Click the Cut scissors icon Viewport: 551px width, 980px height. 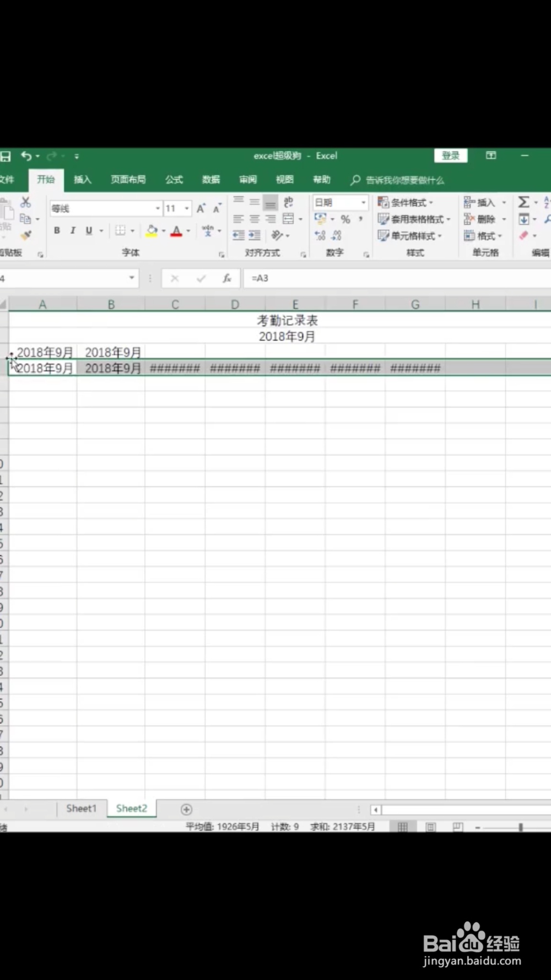point(25,202)
